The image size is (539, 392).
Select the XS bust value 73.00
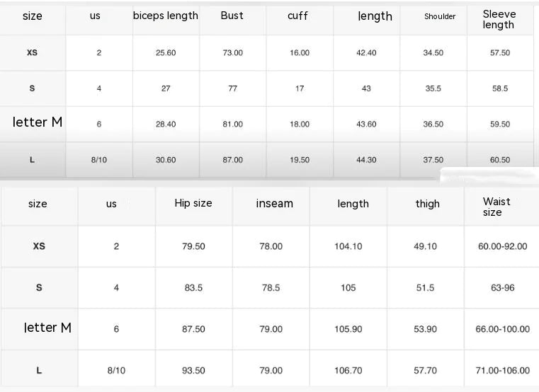(x=232, y=53)
